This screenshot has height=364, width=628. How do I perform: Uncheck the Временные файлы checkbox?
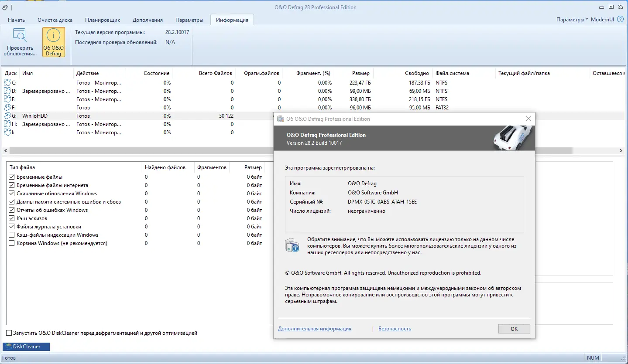pyautogui.click(x=12, y=177)
